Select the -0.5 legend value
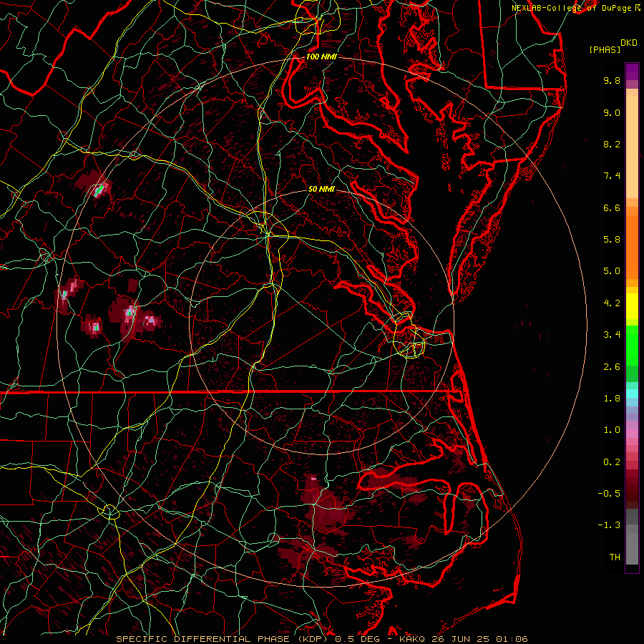 [609, 493]
